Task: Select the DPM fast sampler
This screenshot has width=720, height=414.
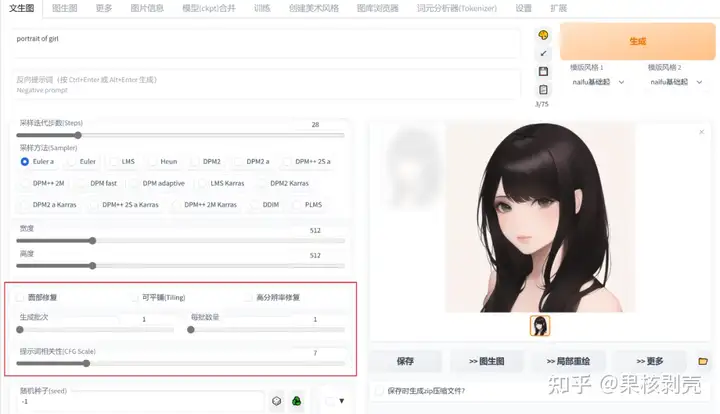Action: pyautogui.click(x=98, y=183)
